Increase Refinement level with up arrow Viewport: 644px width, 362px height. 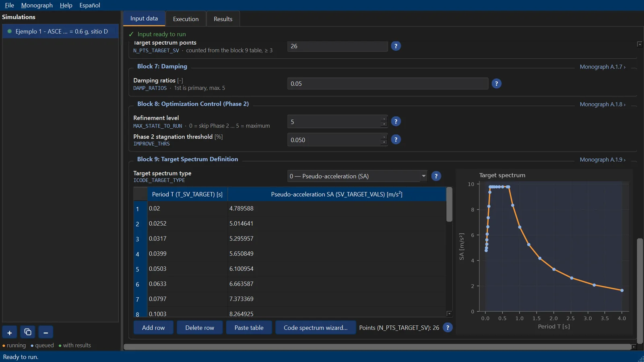384,119
